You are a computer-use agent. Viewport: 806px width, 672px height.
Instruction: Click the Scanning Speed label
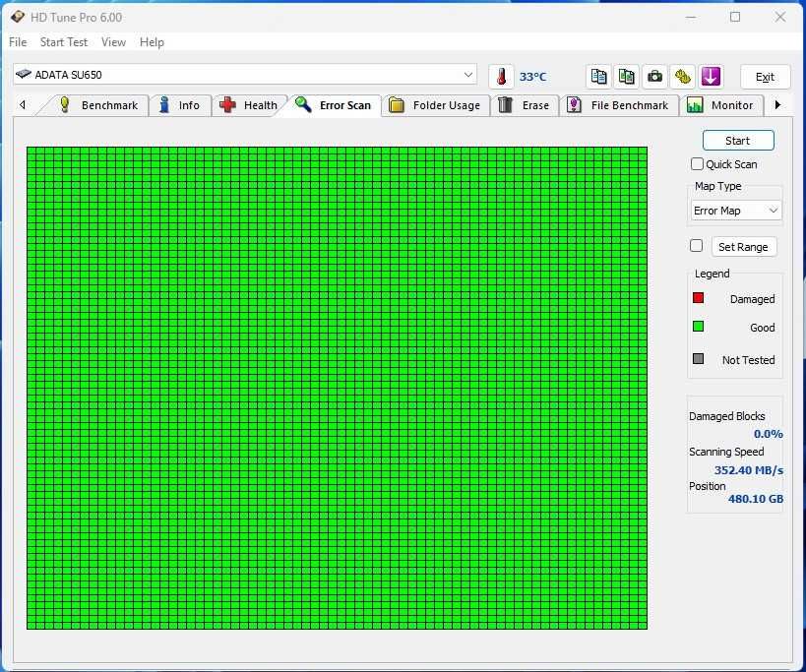click(x=726, y=452)
